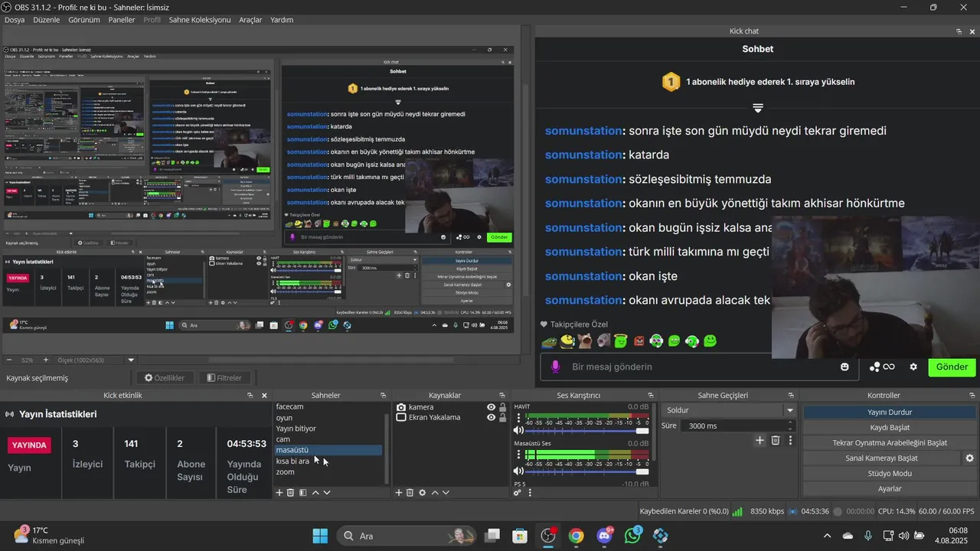Toggle Stüdyo Modu
This screenshot has height=551, width=980.
889,473
